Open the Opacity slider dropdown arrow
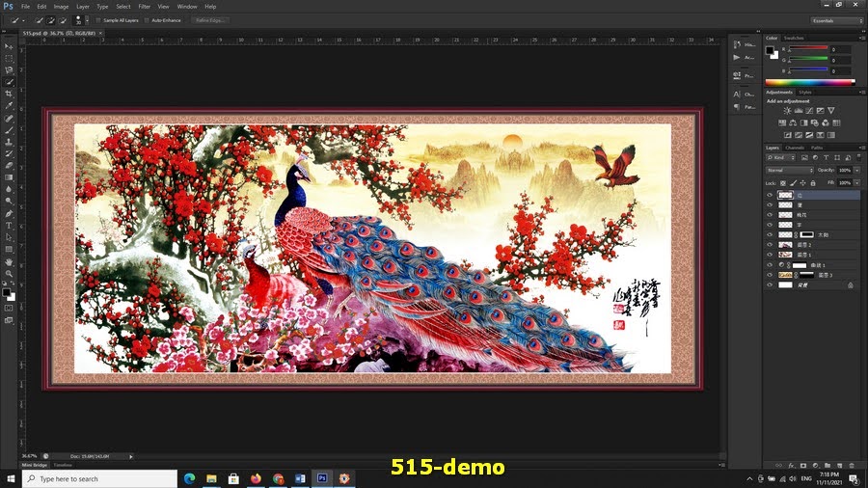The image size is (868, 488). pos(857,171)
